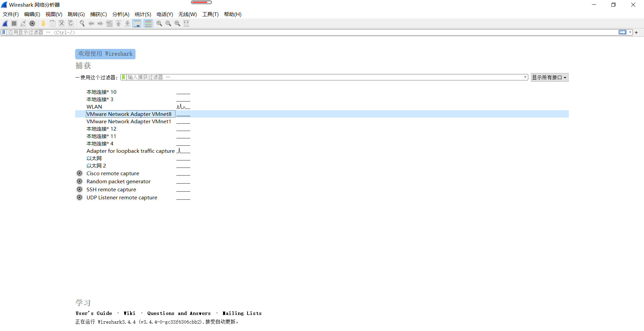
Task: Open the 无线(W) menu
Action: [x=187, y=14]
